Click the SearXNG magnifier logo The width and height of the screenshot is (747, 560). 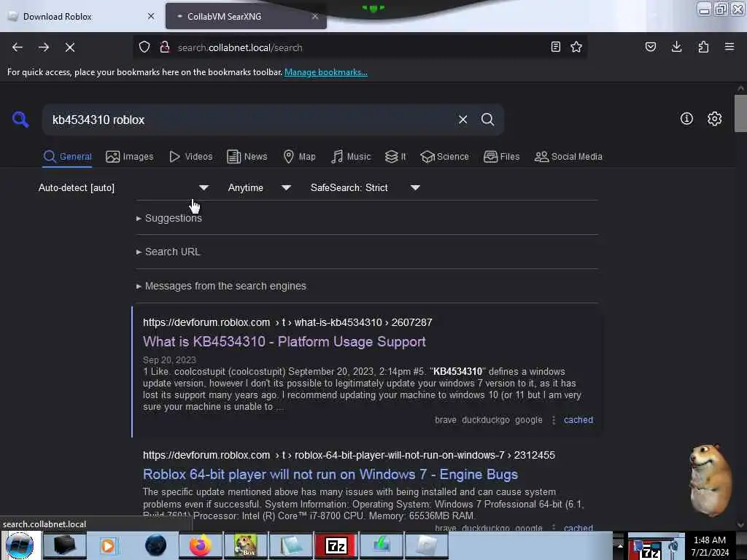(20, 119)
